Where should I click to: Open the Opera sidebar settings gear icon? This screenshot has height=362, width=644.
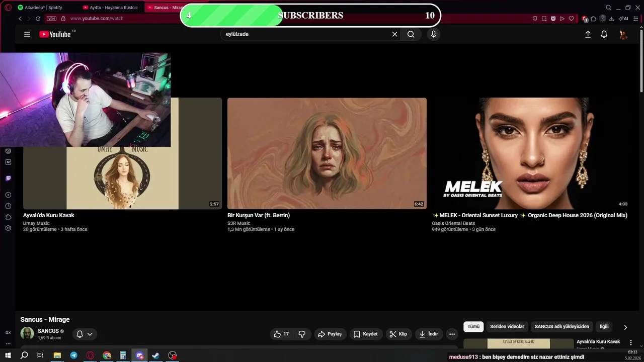(8, 228)
